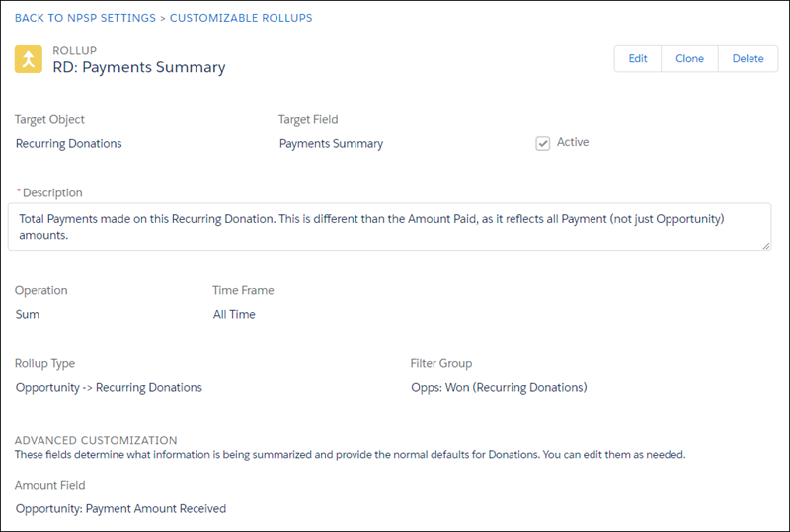790x532 pixels.
Task: Click the All Time time frame value
Action: click(234, 314)
